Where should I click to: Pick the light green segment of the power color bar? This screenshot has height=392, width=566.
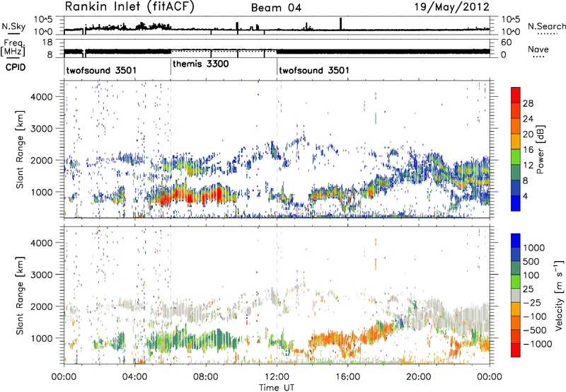(516, 156)
